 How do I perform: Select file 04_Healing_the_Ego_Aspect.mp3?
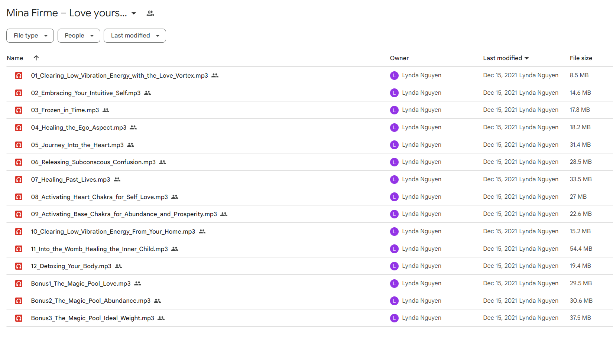[79, 127]
